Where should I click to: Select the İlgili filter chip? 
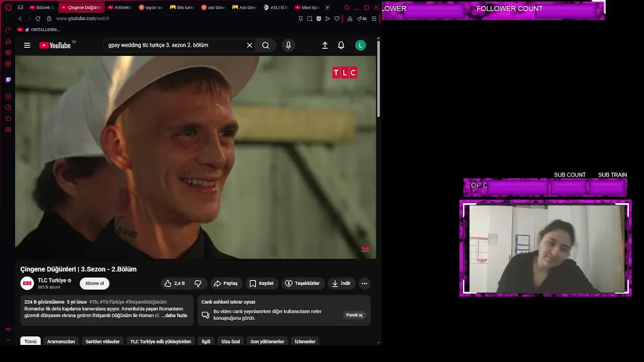pyautogui.click(x=206, y=341)
